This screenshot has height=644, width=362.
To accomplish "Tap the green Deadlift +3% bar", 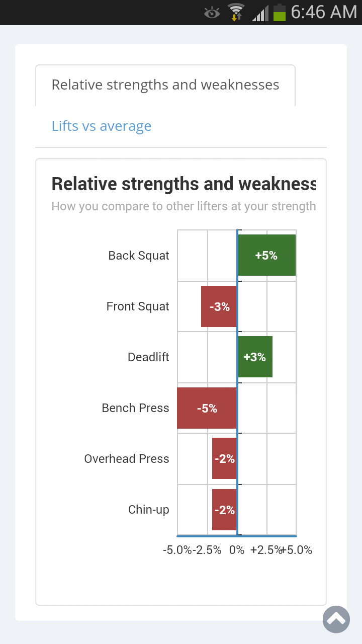I will [255, 357].
